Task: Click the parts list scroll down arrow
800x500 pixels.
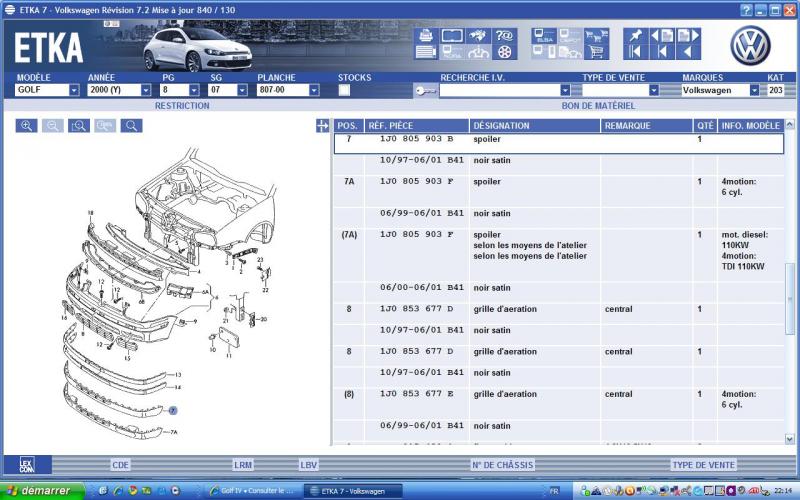Action: tap(790, 439)
